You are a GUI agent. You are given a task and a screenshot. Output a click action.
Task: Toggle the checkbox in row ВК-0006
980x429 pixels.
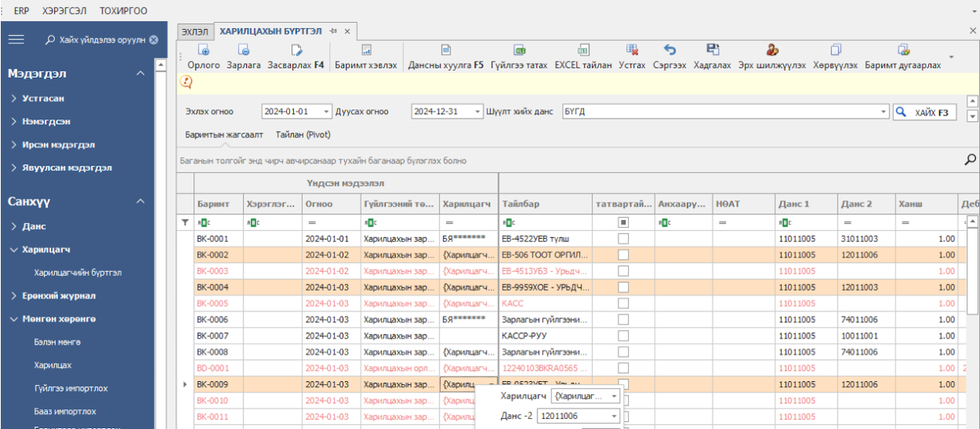click(624, 320)
